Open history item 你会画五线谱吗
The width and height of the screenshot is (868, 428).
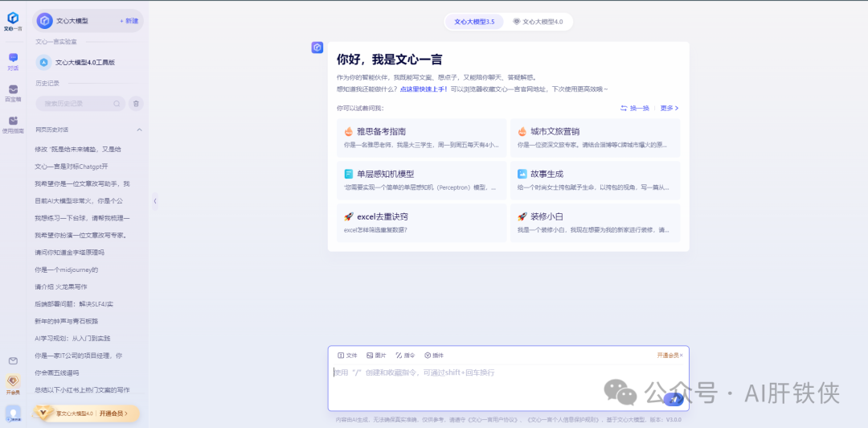(56, 372)
